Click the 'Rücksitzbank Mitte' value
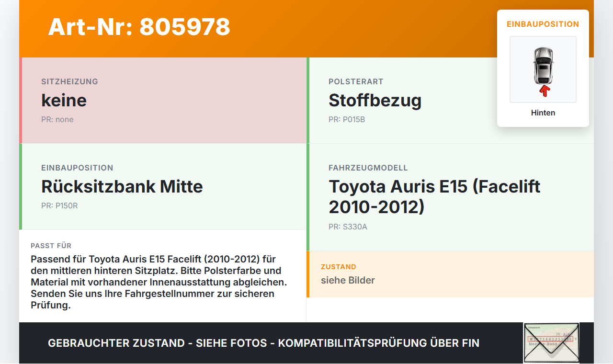The image size is (613, 364). [122, 186]
